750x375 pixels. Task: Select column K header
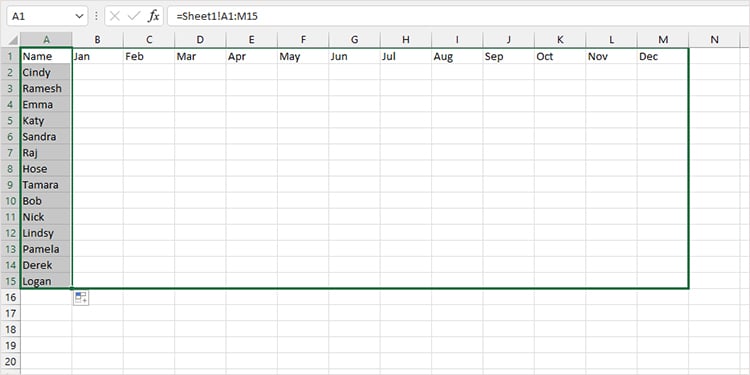pos(561,40)
